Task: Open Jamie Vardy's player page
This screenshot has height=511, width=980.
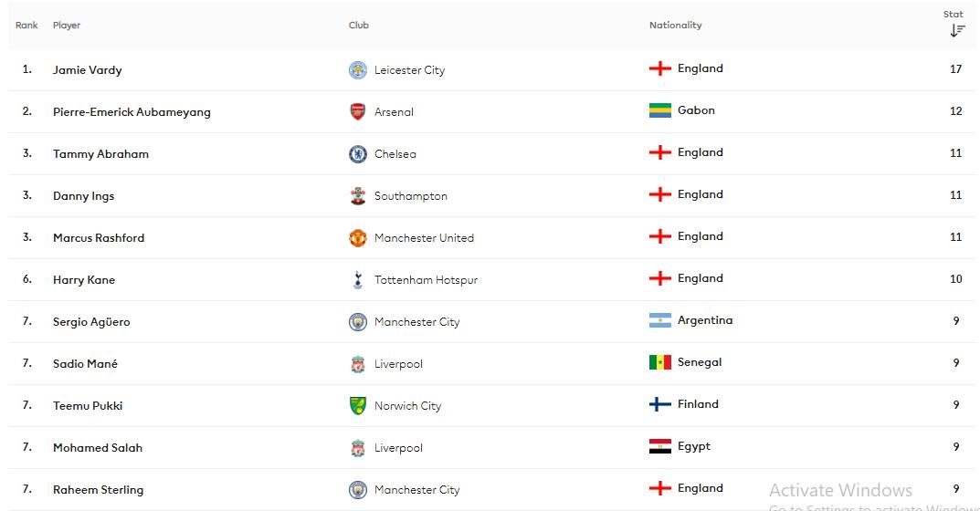Action: click(x=88, y=70)
